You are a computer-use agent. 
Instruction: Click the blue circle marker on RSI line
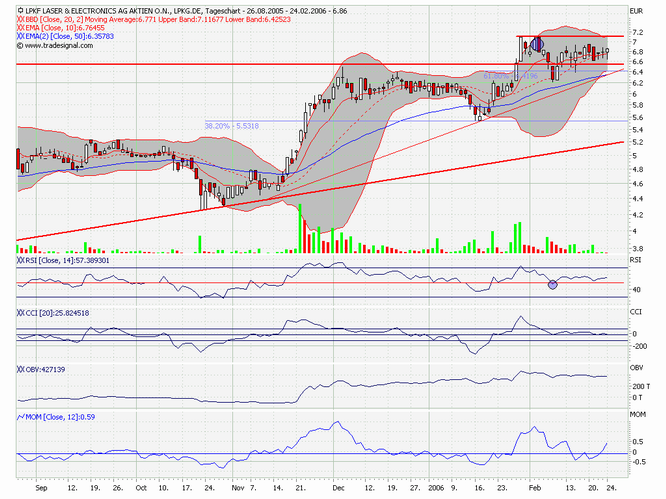552,285
